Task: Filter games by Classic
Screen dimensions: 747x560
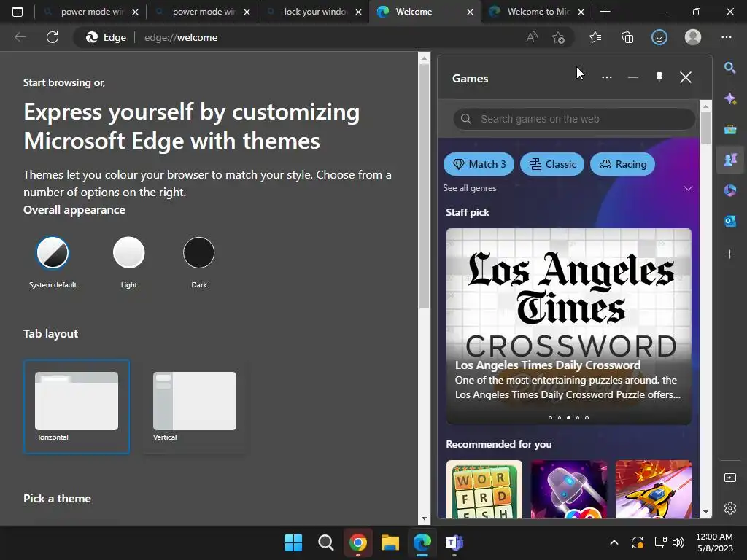Action: (552, 164)
